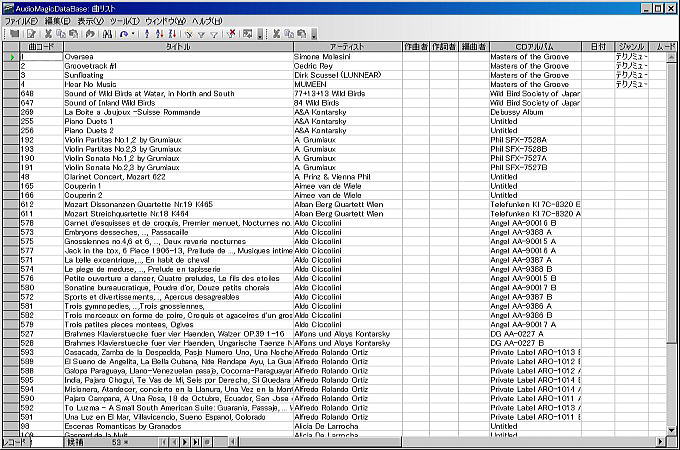
Task: Click the first Copy icon in toolbar
Action: [x=61, y=34]
